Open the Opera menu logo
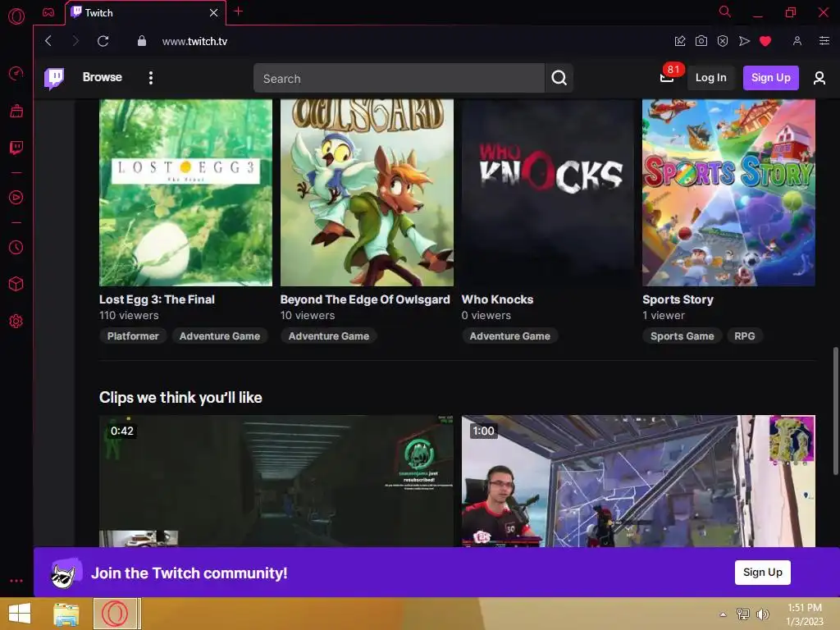Image resolution: width=840 pixels, height=630 pixels. pos(16,16)
